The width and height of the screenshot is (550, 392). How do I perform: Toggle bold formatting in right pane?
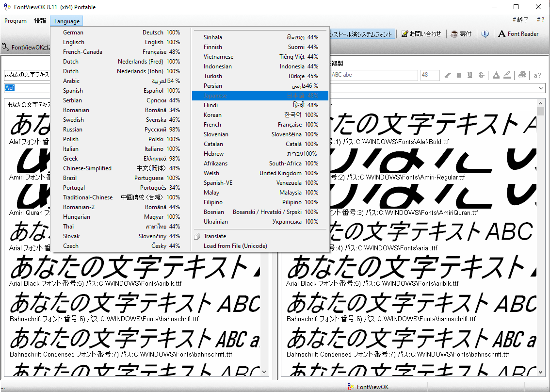pyautogui.click(x=459, y=75)
